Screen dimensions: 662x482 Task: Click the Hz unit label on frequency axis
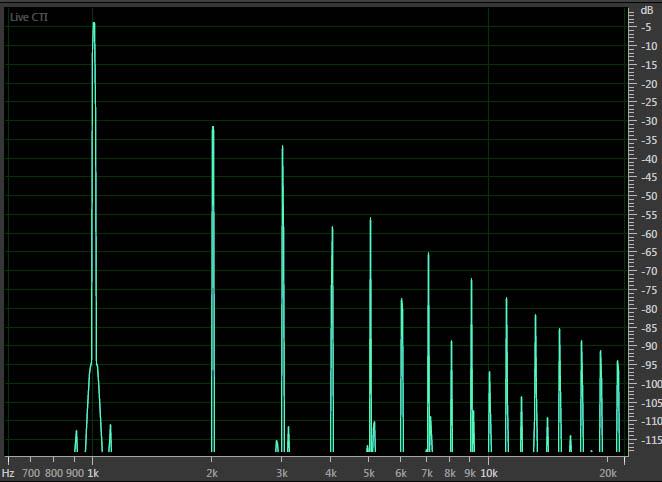click(9, 472)
